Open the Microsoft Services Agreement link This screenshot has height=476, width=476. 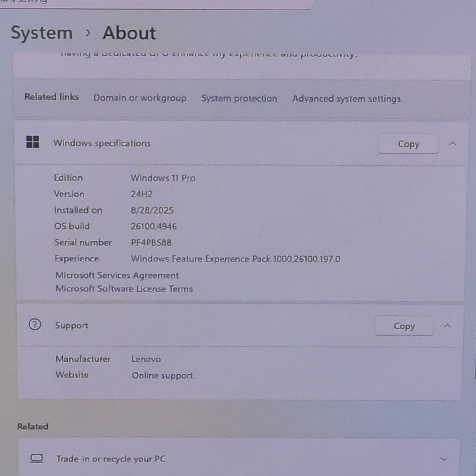(117, 275)
